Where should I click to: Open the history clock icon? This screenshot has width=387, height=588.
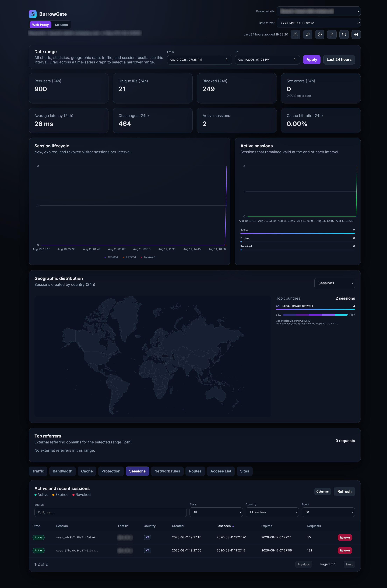319,35
